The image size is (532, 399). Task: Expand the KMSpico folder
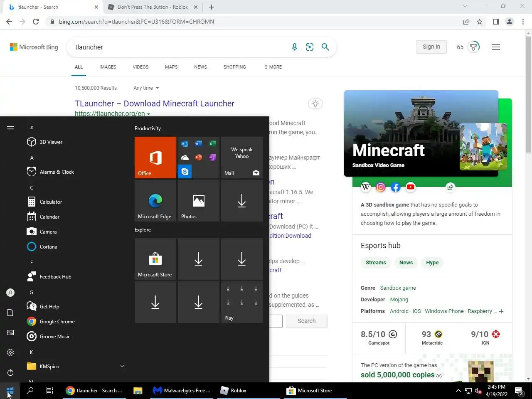tap(75, 367)
